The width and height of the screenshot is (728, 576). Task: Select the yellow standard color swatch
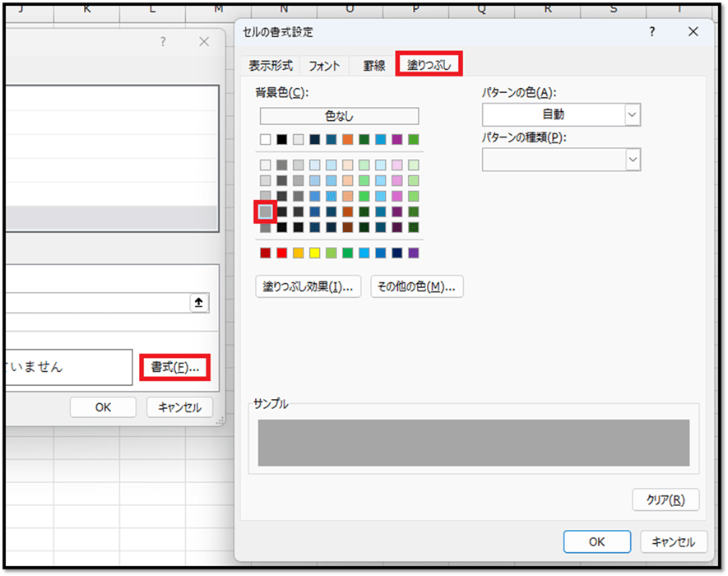tap(314, 253)
